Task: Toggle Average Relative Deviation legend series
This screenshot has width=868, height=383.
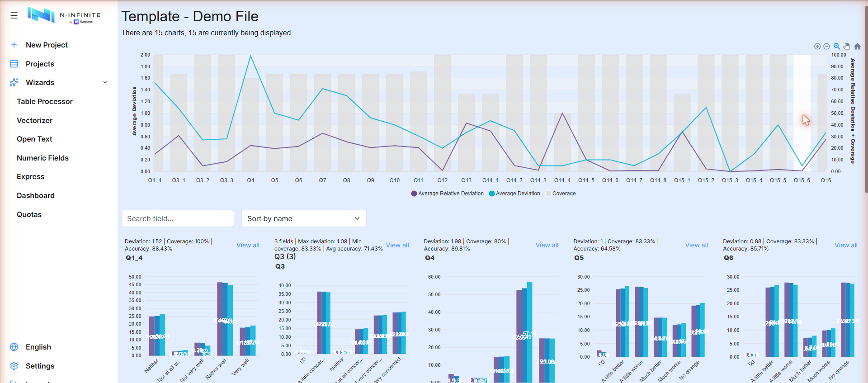Action: 447,194
